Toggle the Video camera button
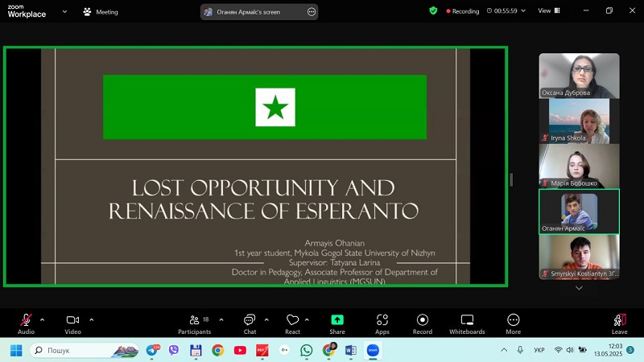 pyautogui.click(x=72, y=324)
